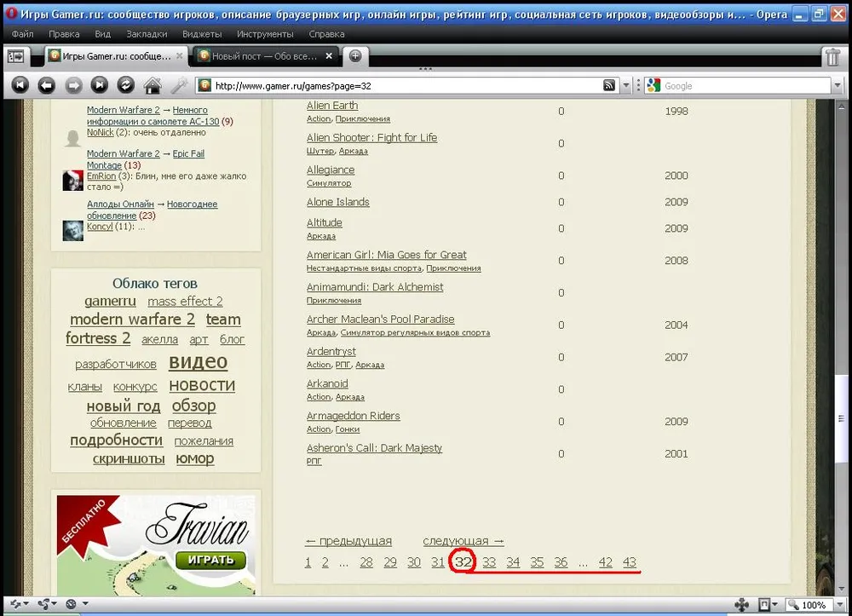The height and width of the screenshot is (616, 852).
Task: Click into the Google search field
Action: click(741, 86)
